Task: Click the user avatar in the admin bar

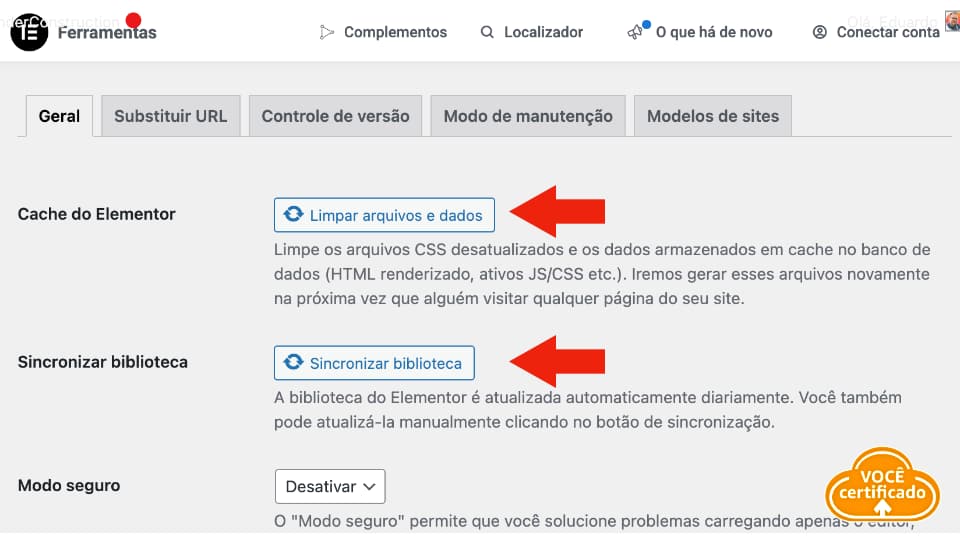Action: [952, 21]
